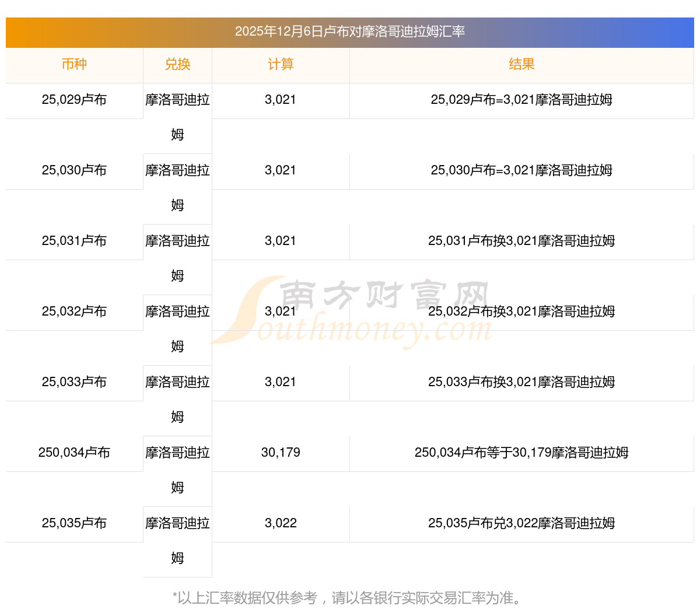Click the exchange rate disclaimer footnote

350,598
